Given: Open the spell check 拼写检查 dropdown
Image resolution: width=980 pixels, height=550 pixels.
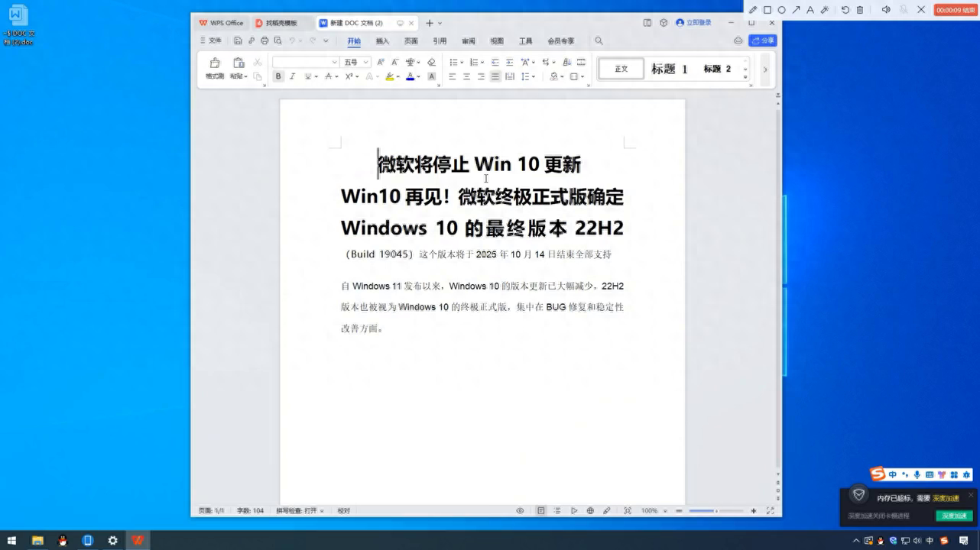Looking at the screenshot, I should click(300, 510).
